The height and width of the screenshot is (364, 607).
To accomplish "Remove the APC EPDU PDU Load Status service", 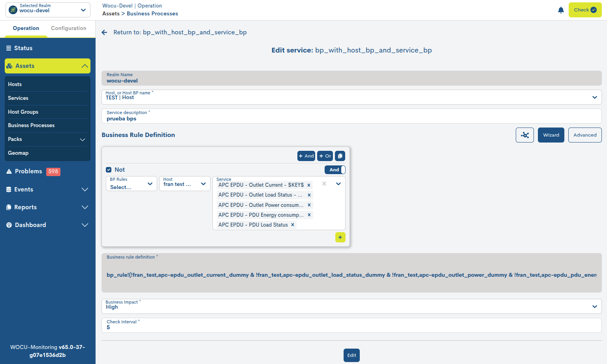I will click(x=292, y=225).
